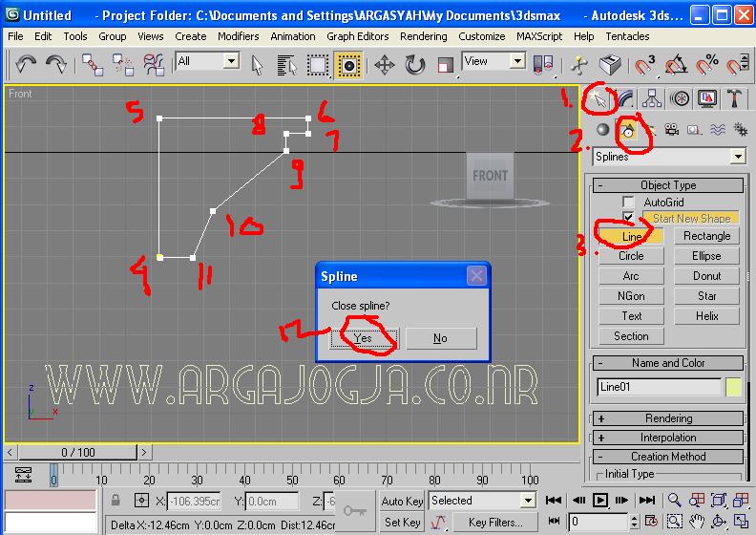Uncheck the Start New Shape checkbox
Image resolution: width=756 pixels, height=535 pixels.
[628, 218]
